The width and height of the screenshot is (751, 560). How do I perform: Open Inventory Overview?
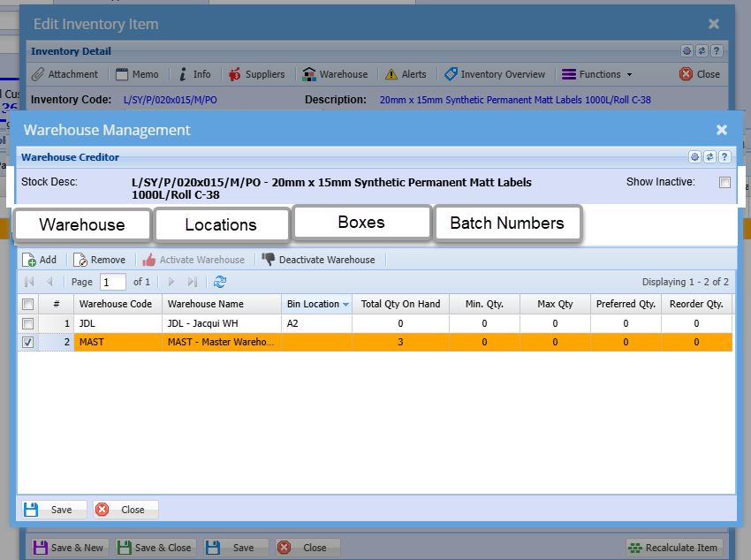[495, 74]
